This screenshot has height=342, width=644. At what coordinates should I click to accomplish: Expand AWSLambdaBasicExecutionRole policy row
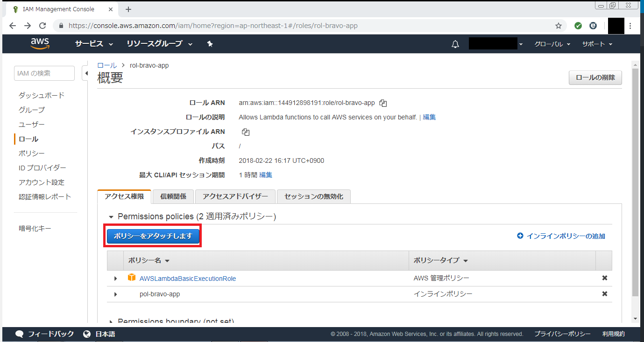pos(116,279)
